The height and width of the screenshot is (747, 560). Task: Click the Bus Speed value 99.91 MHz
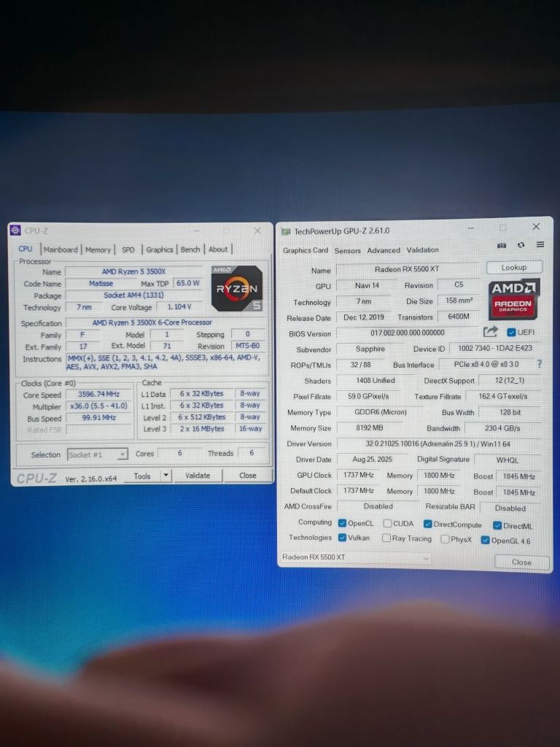point(99,417)
